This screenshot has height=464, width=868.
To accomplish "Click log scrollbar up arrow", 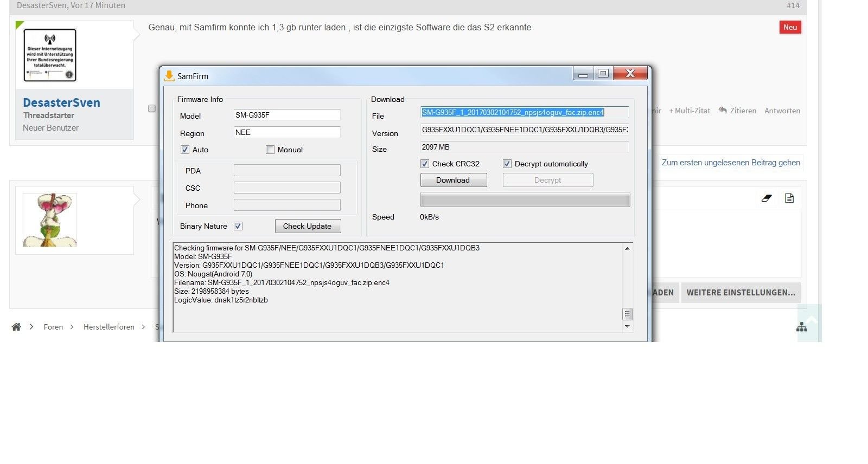I will click(627, 248).
